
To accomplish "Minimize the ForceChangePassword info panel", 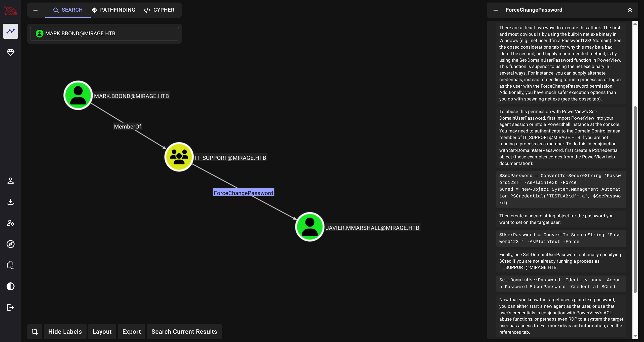I will tap(496, 10).
